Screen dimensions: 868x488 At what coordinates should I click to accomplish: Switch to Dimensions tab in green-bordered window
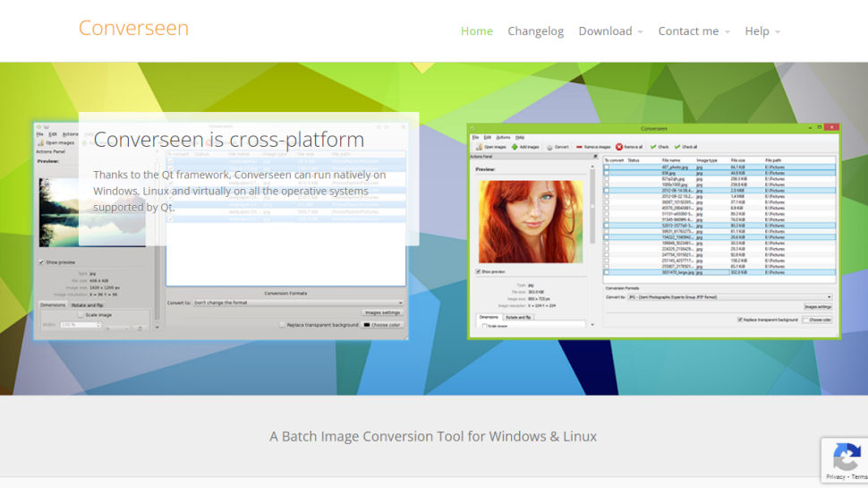pyautogui.click(x=489, y=317)
